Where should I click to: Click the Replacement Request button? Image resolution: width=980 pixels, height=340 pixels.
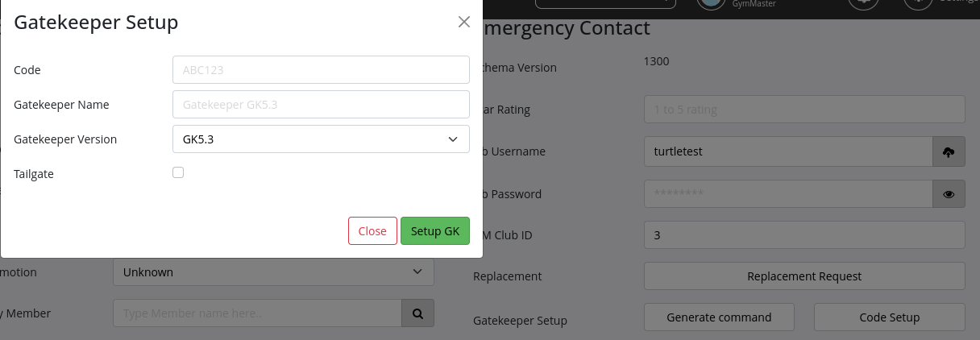804,276
